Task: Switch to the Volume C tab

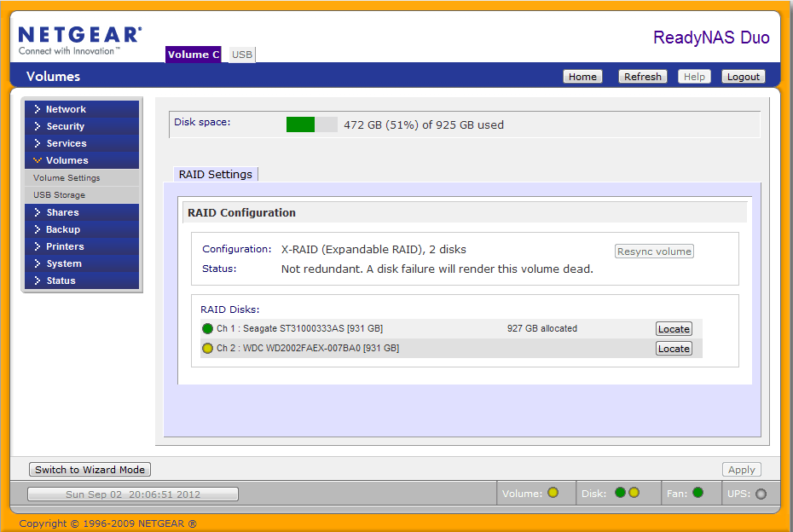Action: click(194, 55)
